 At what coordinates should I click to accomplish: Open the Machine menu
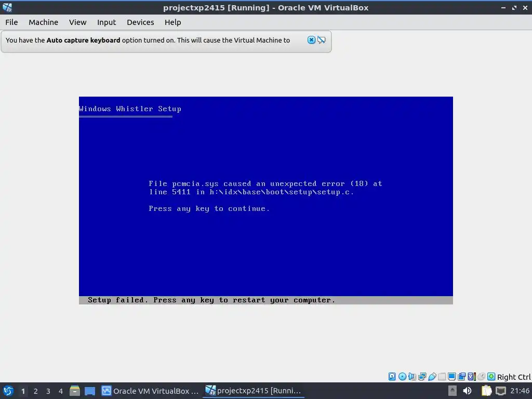pos(43,22)
